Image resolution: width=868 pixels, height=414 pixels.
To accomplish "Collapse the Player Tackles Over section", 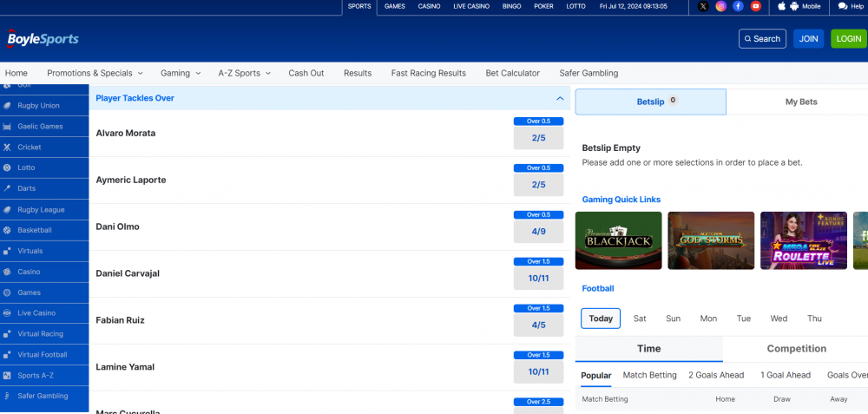I will pos(560,99).
